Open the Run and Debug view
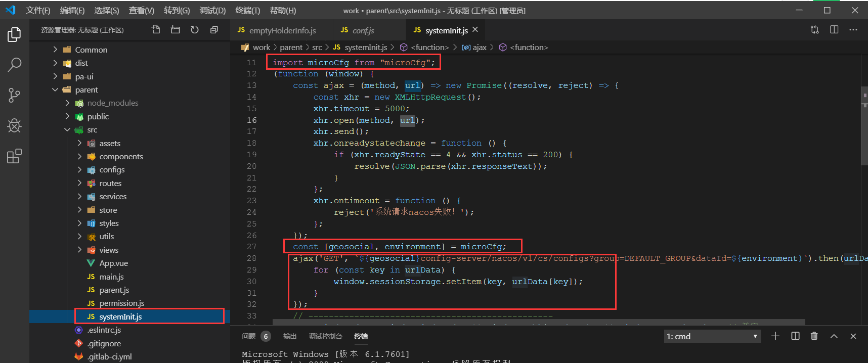 (14, 125)
